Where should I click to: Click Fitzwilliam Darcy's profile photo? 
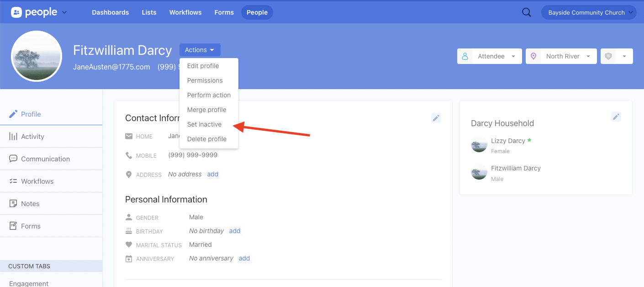(x=37, y=56)
